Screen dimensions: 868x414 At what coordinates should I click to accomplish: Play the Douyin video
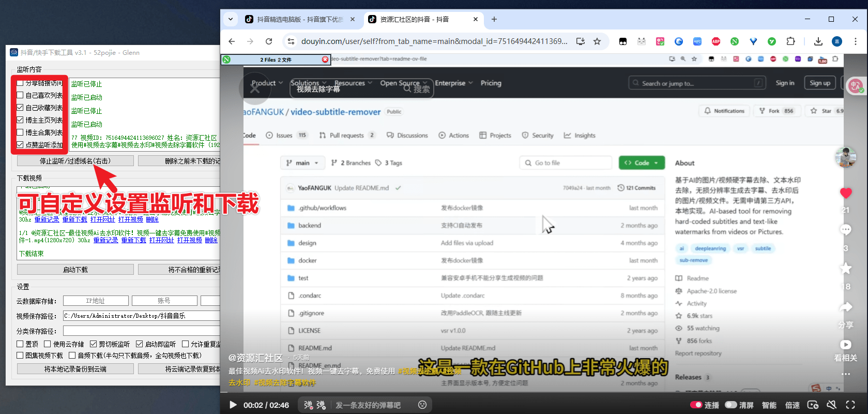point(233,405)
